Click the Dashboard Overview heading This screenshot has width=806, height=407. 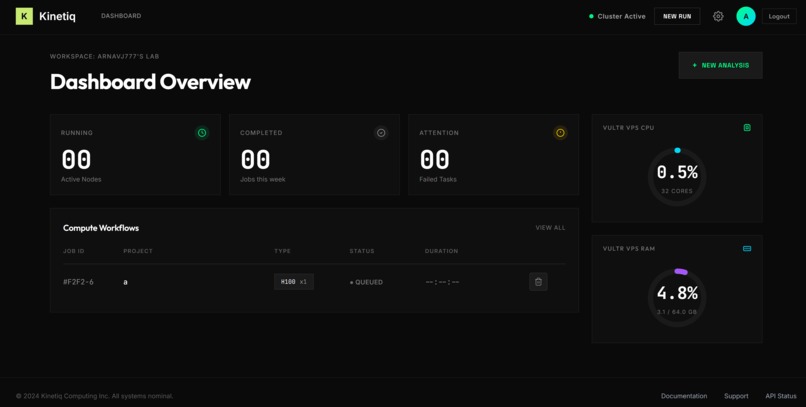[150, 82]
